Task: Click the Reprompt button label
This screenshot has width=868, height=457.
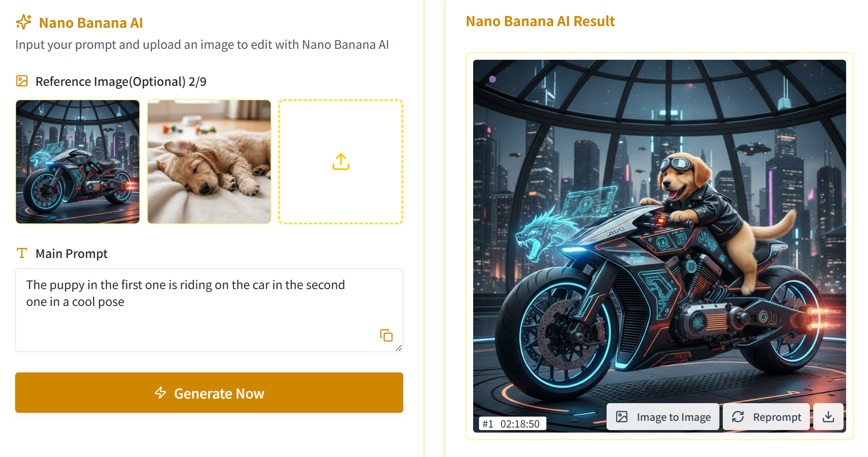Action: (777, 417)
